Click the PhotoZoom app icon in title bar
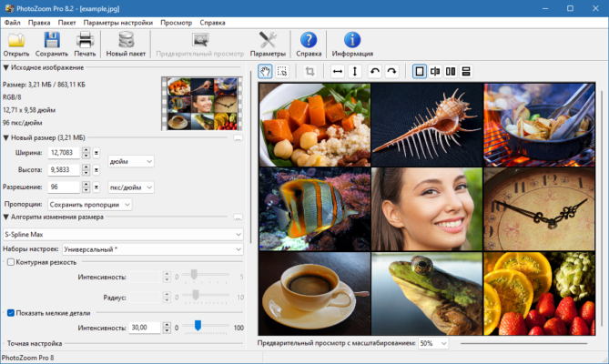609x364 pixels. pyautogui.click(x=9, y=8)
